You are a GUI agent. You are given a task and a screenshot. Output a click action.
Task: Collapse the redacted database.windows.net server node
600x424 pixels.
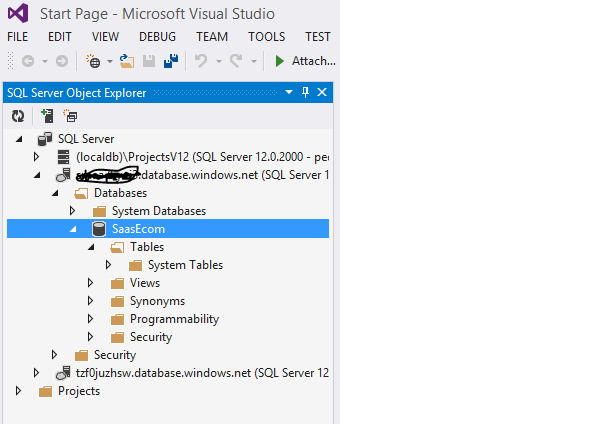pos(37,175)
